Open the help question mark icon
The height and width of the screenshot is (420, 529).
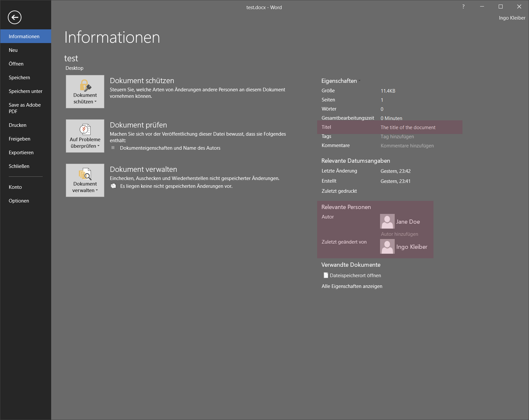tap(463, 7)
